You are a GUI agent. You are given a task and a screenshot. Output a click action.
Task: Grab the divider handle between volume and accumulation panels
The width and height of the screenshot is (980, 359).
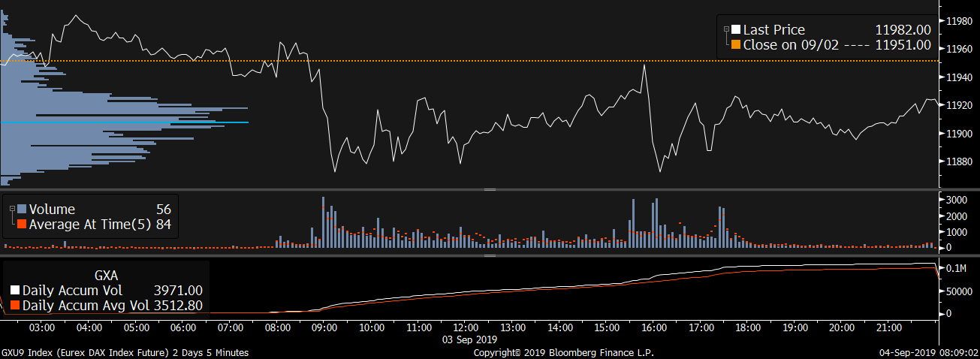click(x=490, y=256)
